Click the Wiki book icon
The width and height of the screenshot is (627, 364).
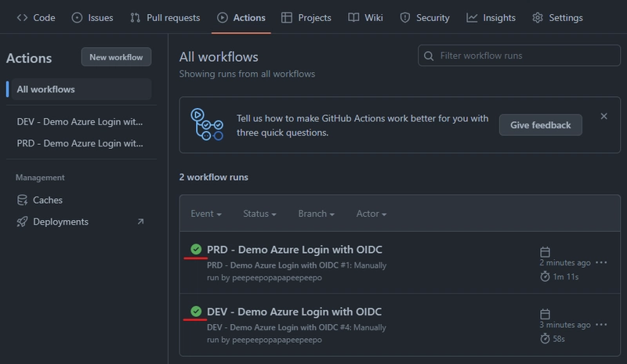tap(353, 17)
